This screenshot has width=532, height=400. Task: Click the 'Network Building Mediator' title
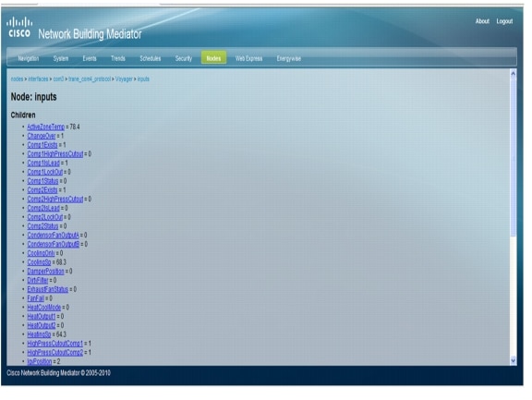90,34
